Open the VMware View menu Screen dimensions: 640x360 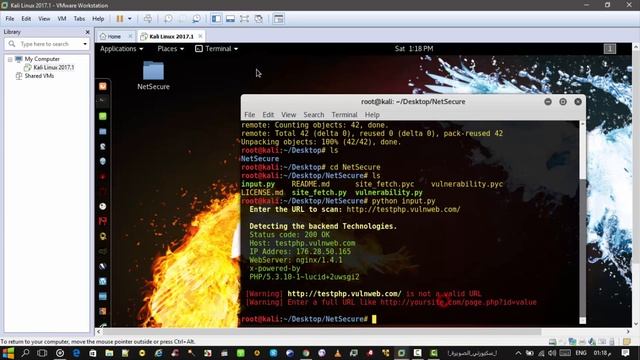click(44, 19)
